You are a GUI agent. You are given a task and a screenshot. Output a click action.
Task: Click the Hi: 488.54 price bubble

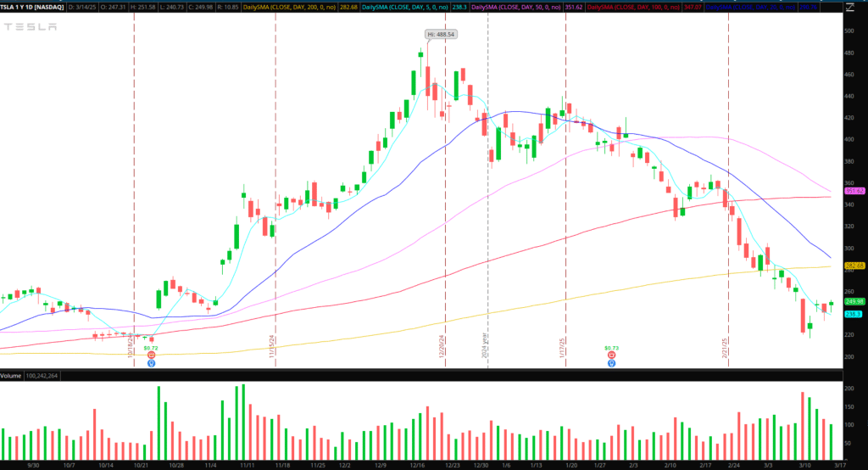click(441, 35)
